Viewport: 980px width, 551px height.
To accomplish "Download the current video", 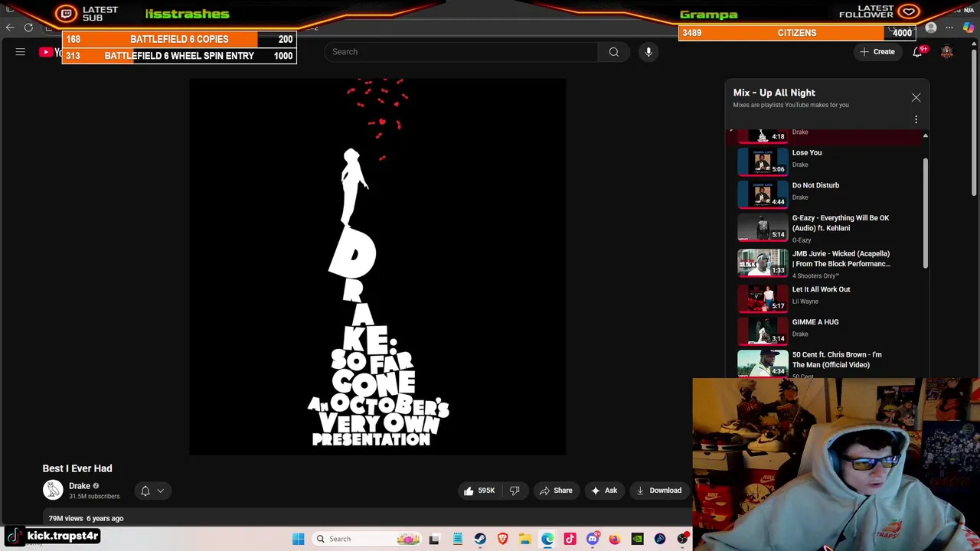I will click(658, 491).
